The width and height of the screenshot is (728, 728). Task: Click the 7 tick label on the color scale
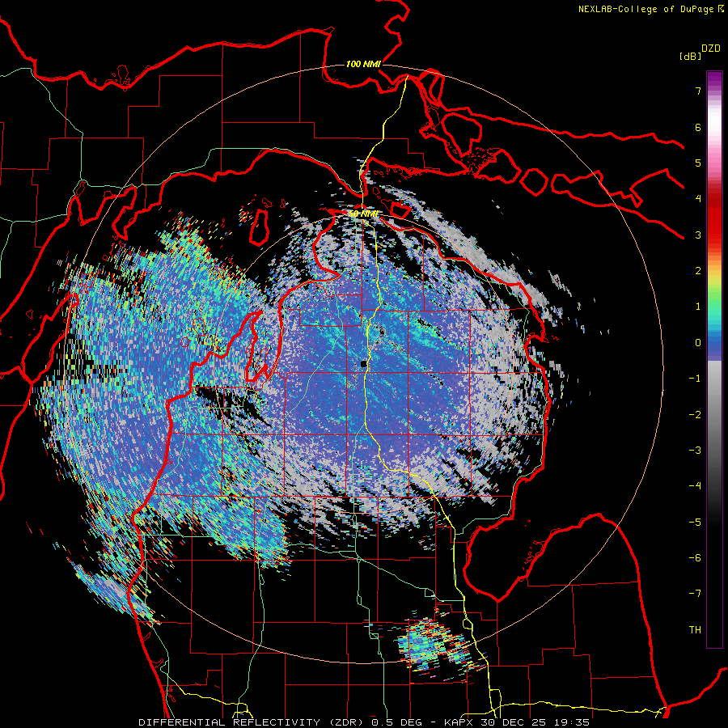click(x=698, y=91)
